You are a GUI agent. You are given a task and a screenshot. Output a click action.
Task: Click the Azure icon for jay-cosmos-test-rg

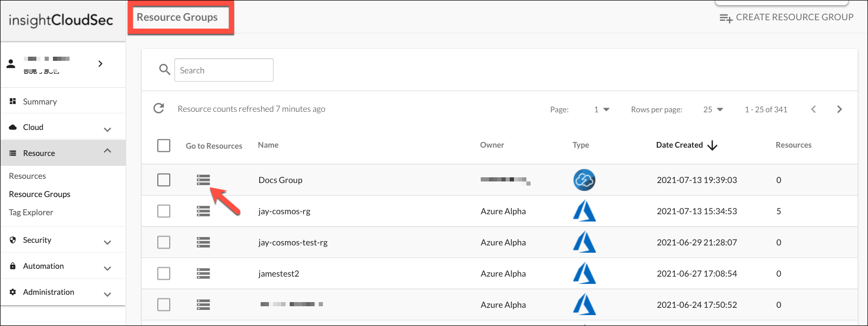[584, 242]
